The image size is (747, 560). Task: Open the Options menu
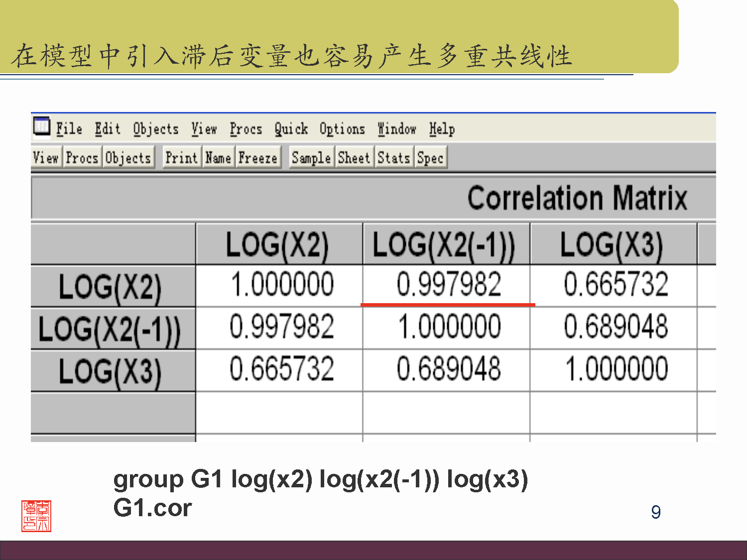pyautogui.click(x=342, y=129)
